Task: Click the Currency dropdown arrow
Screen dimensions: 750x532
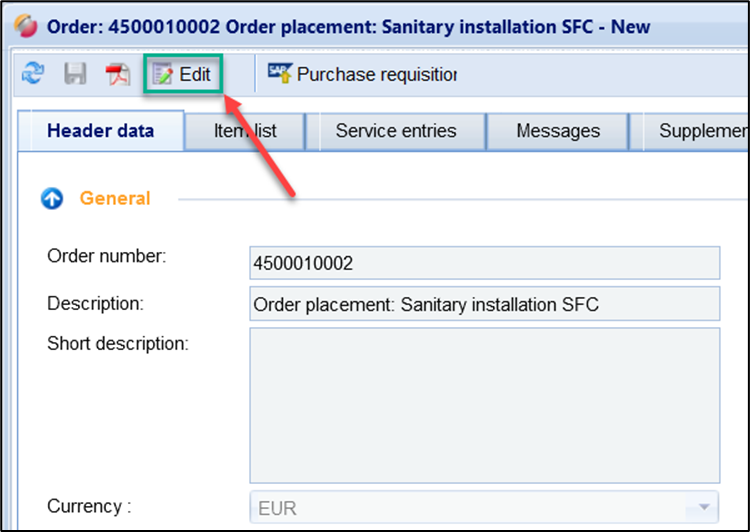Action: pyautogui.click(x=704, y=507)
